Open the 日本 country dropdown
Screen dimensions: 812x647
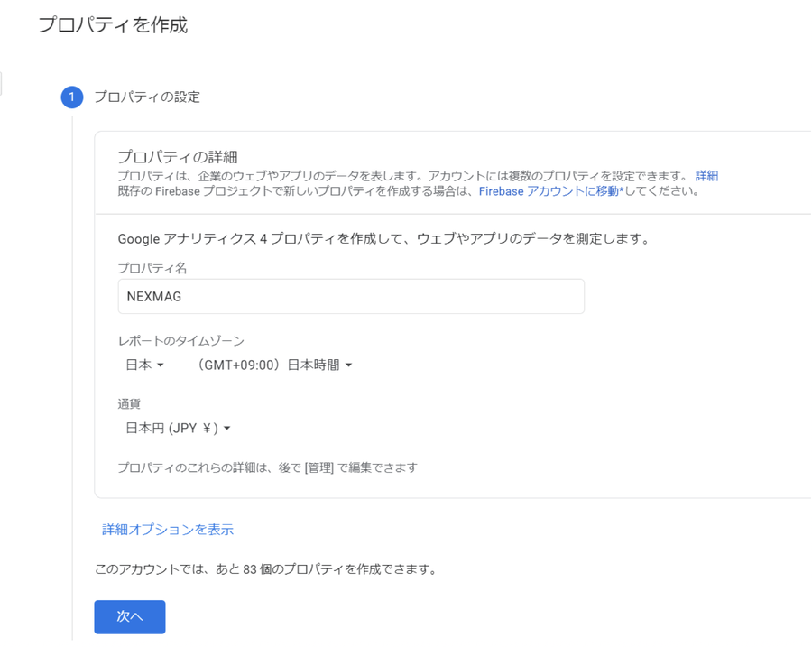144,365
